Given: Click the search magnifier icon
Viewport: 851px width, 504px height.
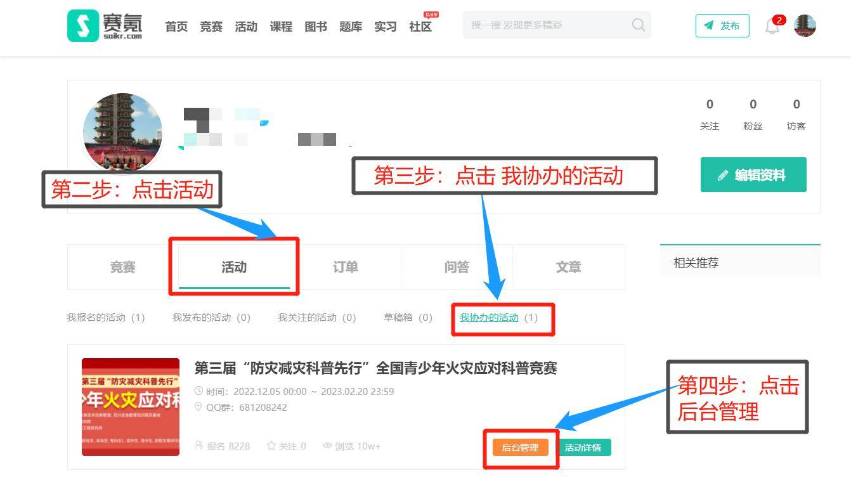Looking at the screenshot, I should pos(638,25).
